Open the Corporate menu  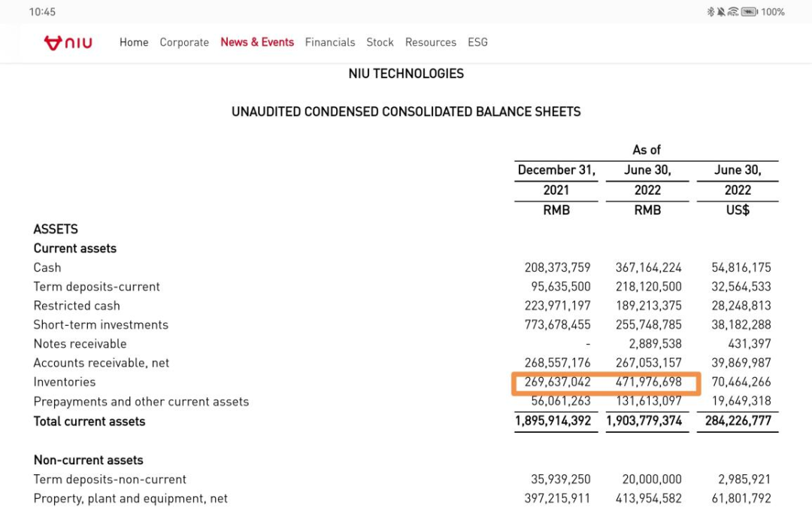coord(184,43)
